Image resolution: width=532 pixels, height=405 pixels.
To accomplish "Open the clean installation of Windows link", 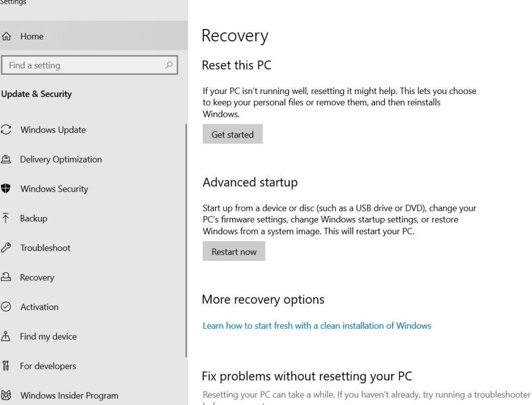I will pos(317,326).
